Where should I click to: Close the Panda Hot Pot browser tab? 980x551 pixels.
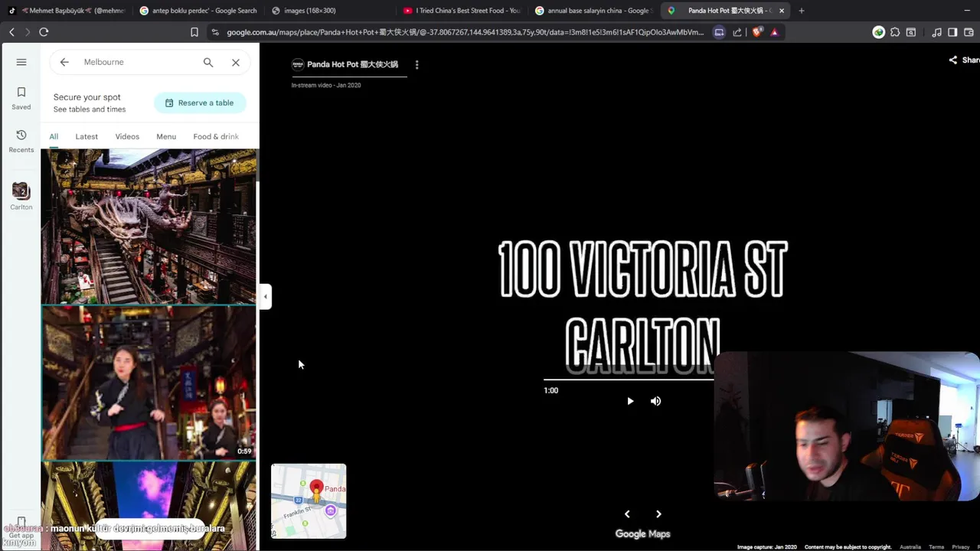tap(782, 11)
